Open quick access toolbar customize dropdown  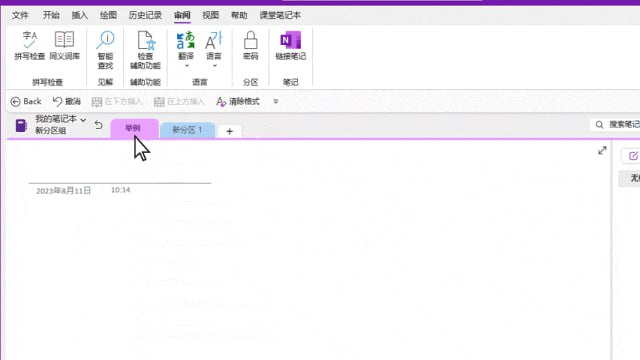pyautogui.click(x=276, y=101)
